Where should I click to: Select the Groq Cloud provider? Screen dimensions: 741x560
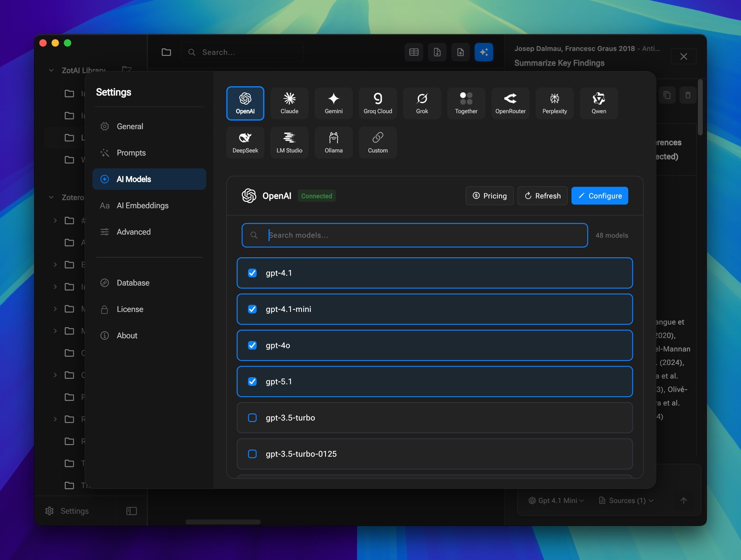(378, 103)
